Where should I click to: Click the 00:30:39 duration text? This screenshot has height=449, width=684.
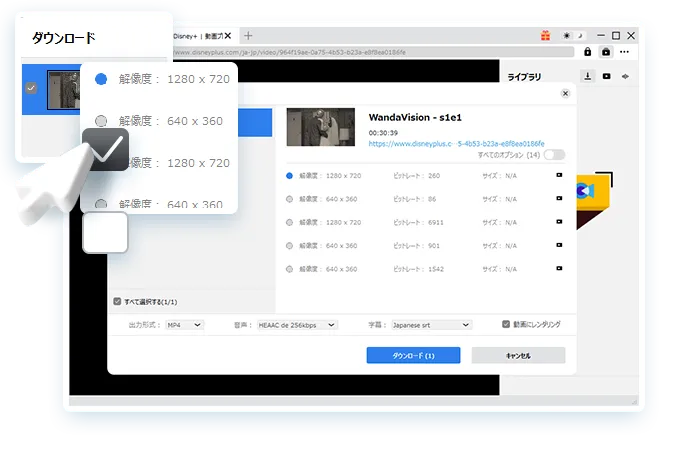pos(383,133)
